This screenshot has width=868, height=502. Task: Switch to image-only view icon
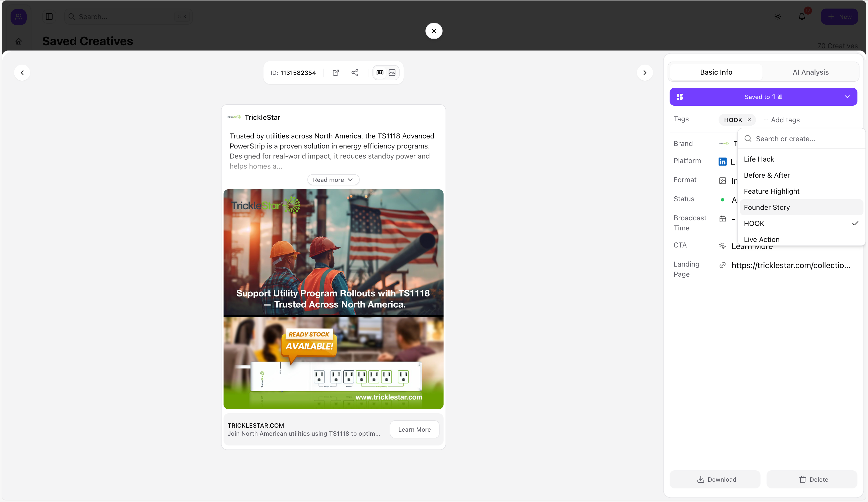coord(392,73)
